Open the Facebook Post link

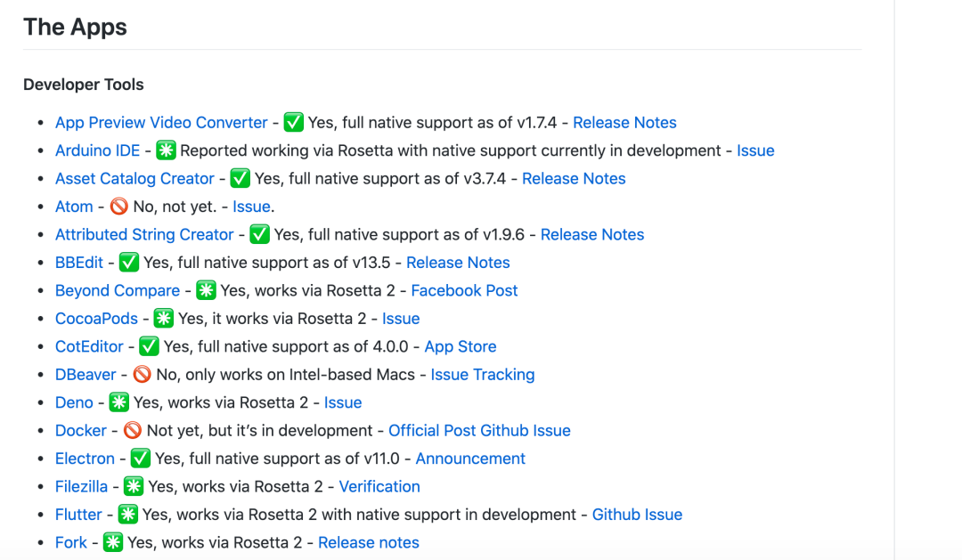pyautogui.click(x=464, y=291)
